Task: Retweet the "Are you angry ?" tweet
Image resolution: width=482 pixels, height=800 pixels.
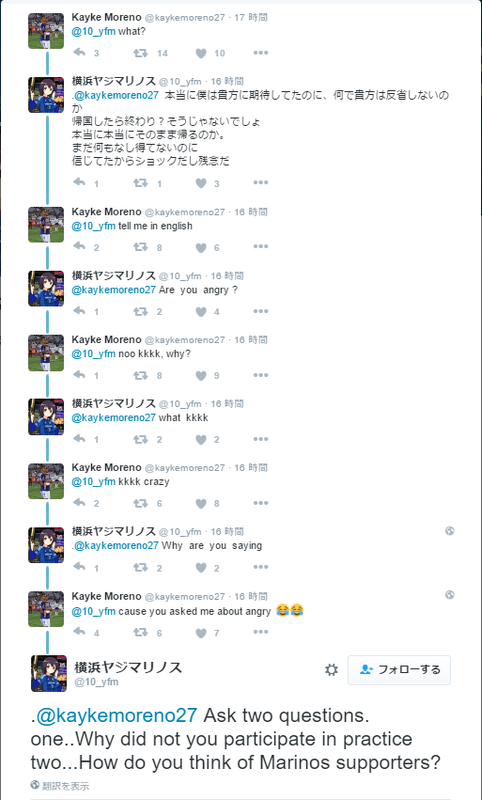Action: coord(140,311)
